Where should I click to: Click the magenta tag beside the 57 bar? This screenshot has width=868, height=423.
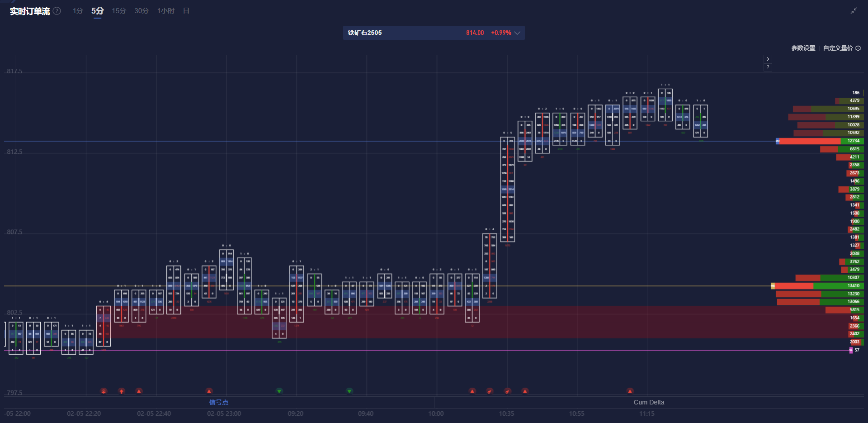click(x=851, y=350)
